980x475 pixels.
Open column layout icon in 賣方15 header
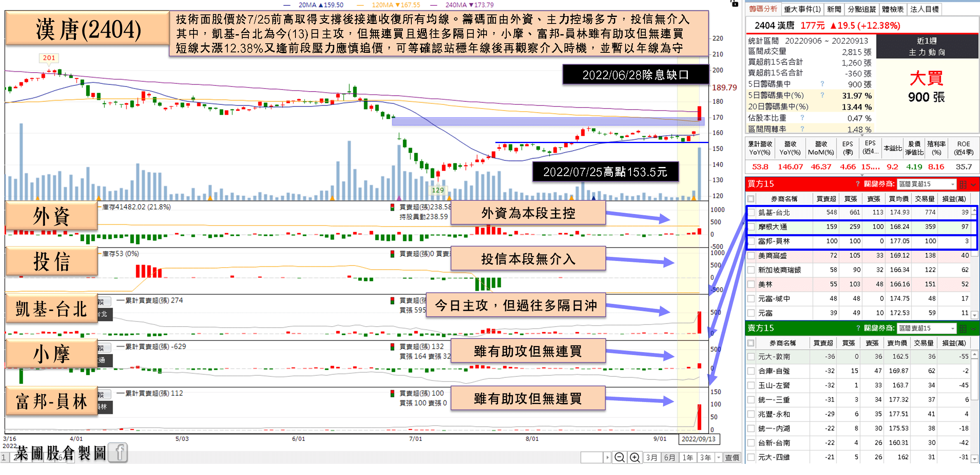click(x=963, y=329)
